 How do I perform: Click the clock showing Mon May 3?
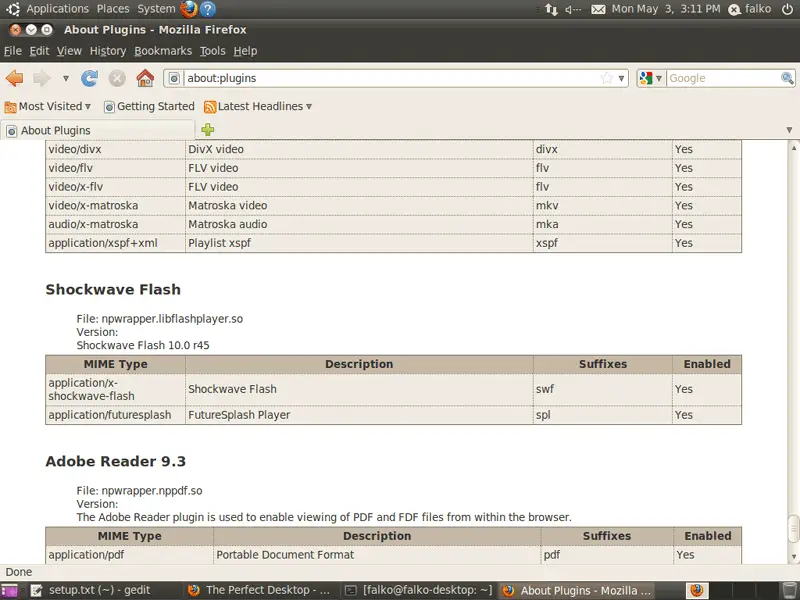tap(666, 9)
